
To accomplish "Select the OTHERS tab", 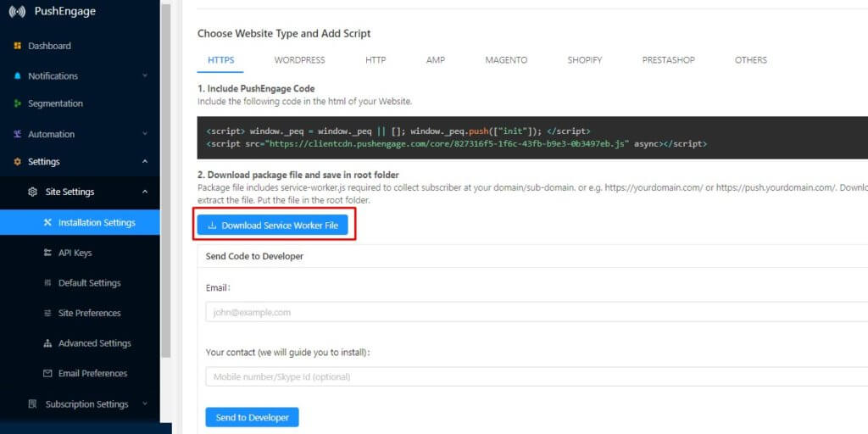I will pos(751,60).
